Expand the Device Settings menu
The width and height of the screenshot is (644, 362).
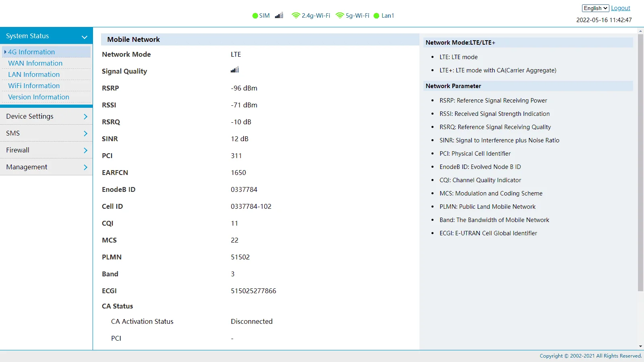(x=46, y=116)
